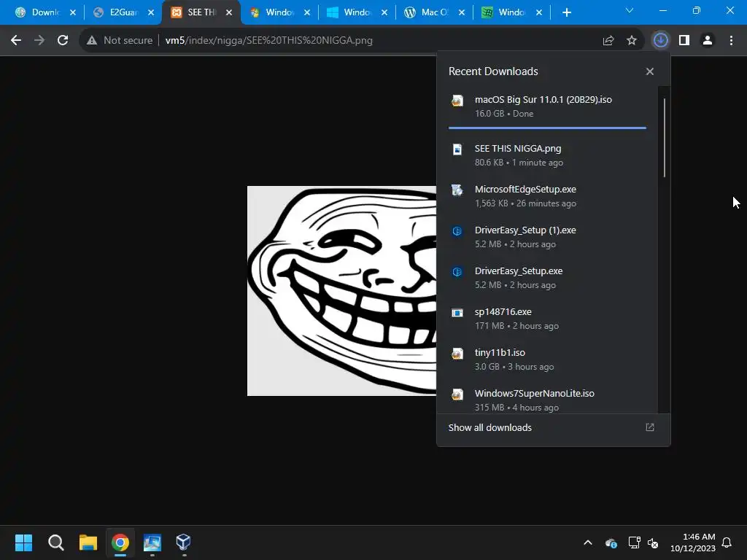
Task: Reload the current page
Action: point(63,41)
